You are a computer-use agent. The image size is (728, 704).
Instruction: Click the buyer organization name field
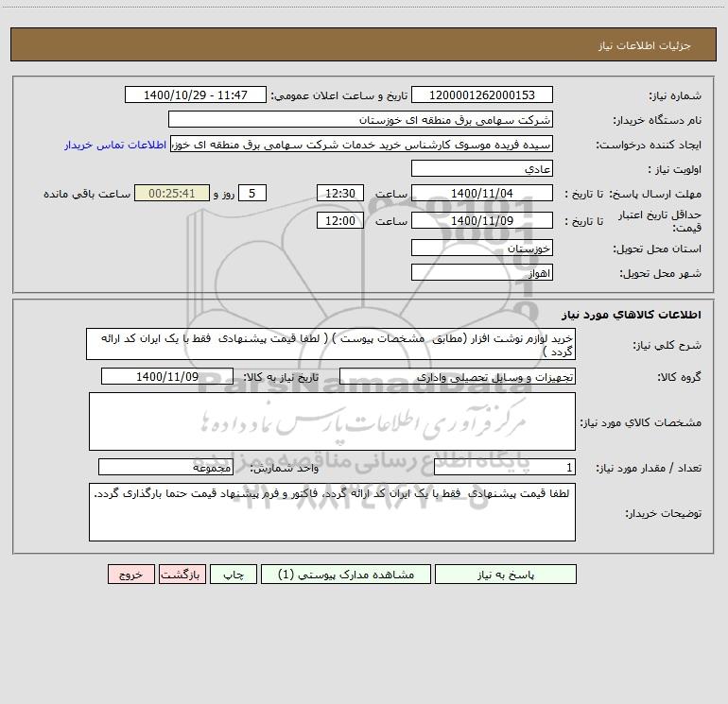click(x=360, y=119)
